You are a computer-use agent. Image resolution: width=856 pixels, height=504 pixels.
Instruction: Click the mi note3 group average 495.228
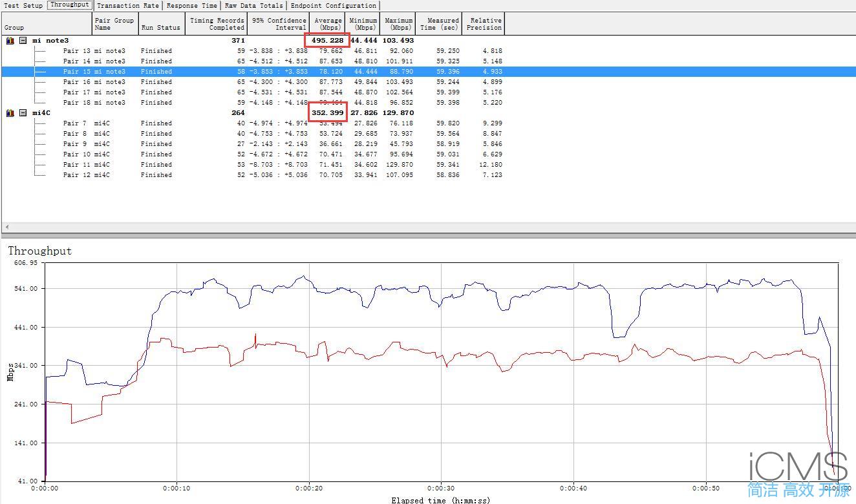click(x=328, y=41)
